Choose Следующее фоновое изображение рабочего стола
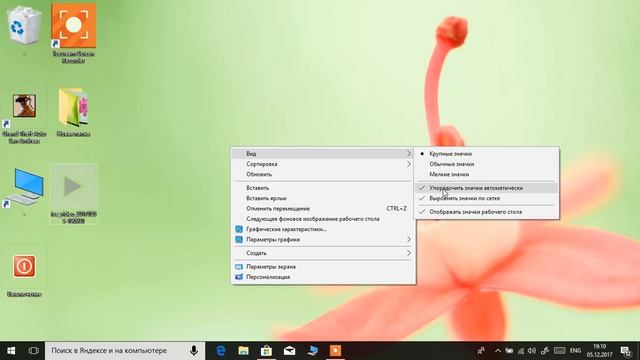 tap(323, 219)
